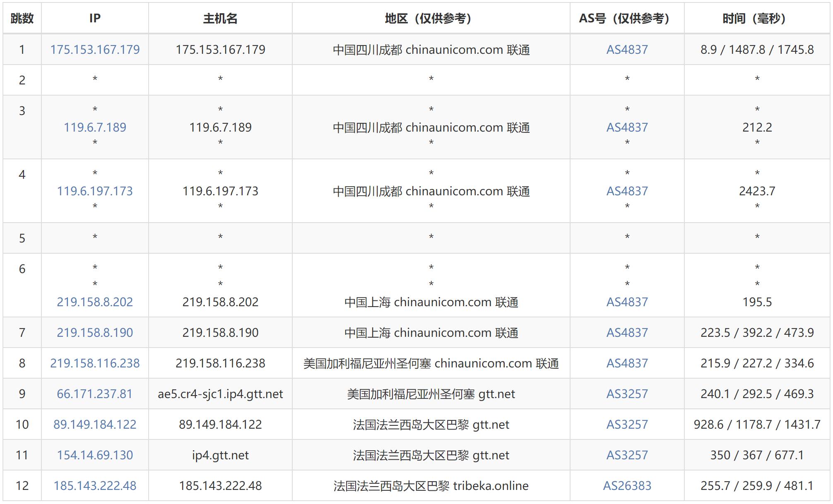This screenshot has width=833, height=504.
Task: Select timing 223.5 / 392.2 / 473.9
Action: pos(757,333)
